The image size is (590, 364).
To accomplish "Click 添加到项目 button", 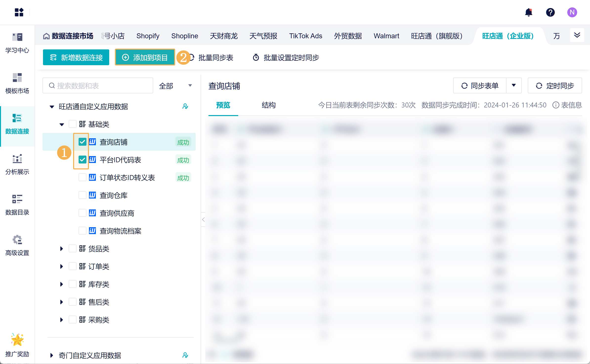I will (x=145, y=57).
